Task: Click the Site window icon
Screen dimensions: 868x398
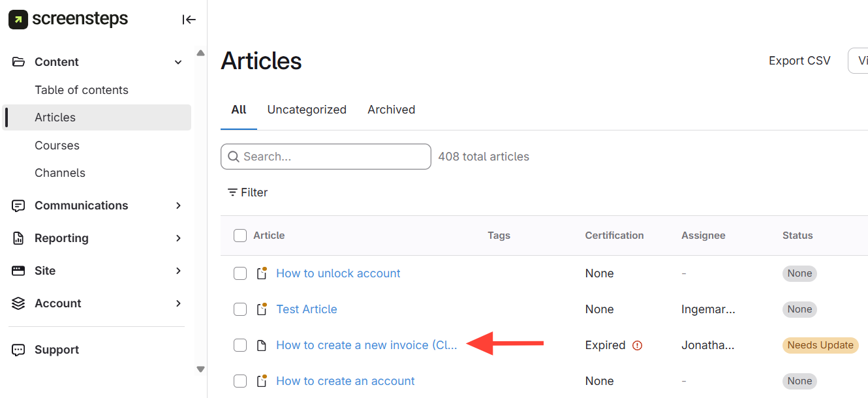Action: (x=18, y=271)
